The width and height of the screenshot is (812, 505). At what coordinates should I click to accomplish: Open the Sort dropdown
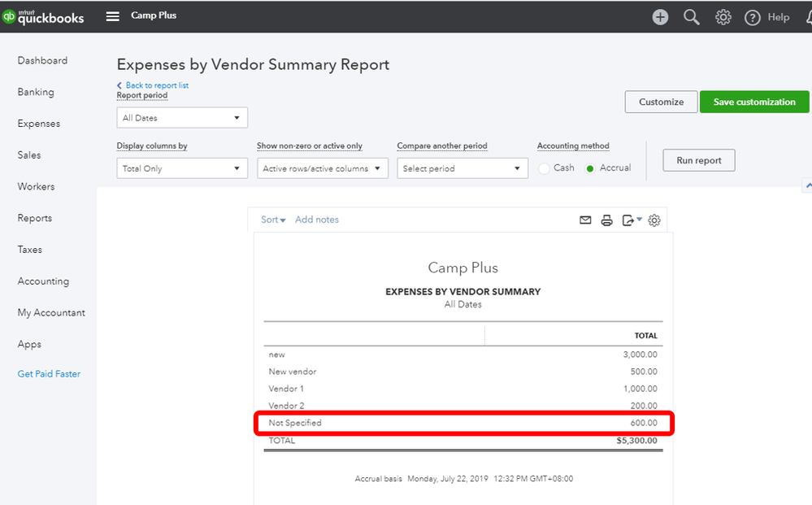(273, 220)
